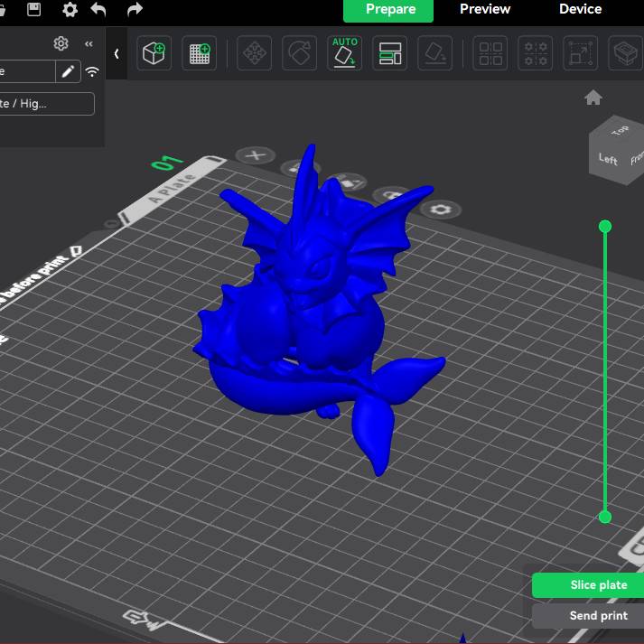Reset camera with the home view icon

pos(593,98)
